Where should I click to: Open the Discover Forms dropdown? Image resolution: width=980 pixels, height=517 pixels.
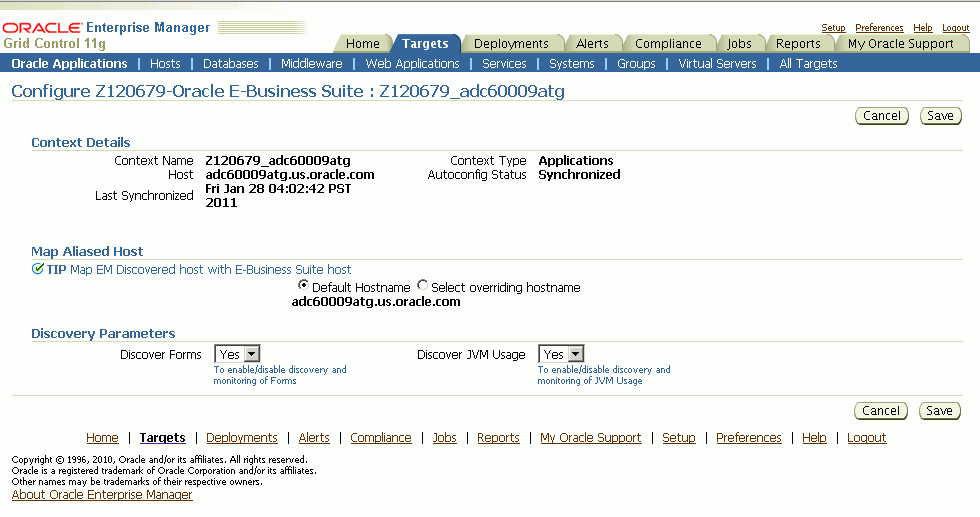[237, 354]
